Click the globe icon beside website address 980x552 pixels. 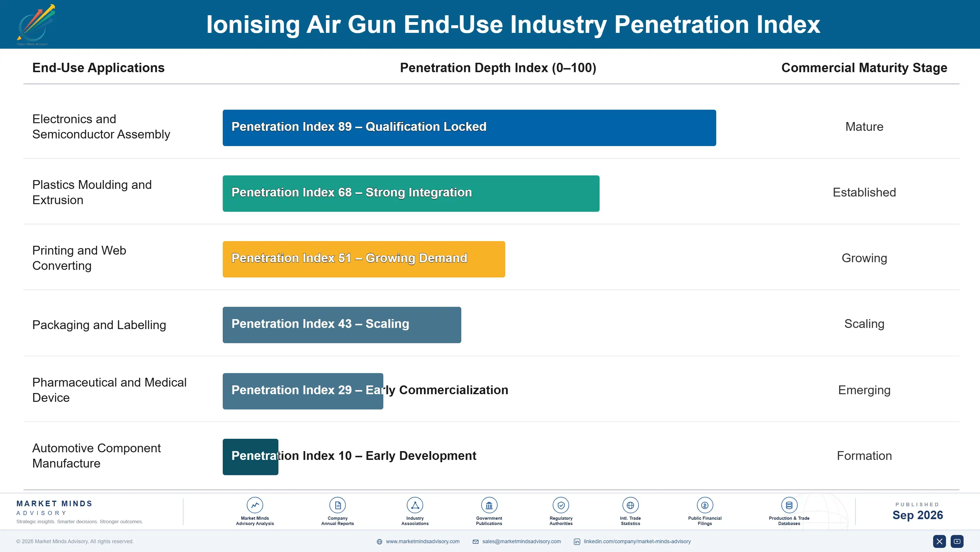coord(379,542)
